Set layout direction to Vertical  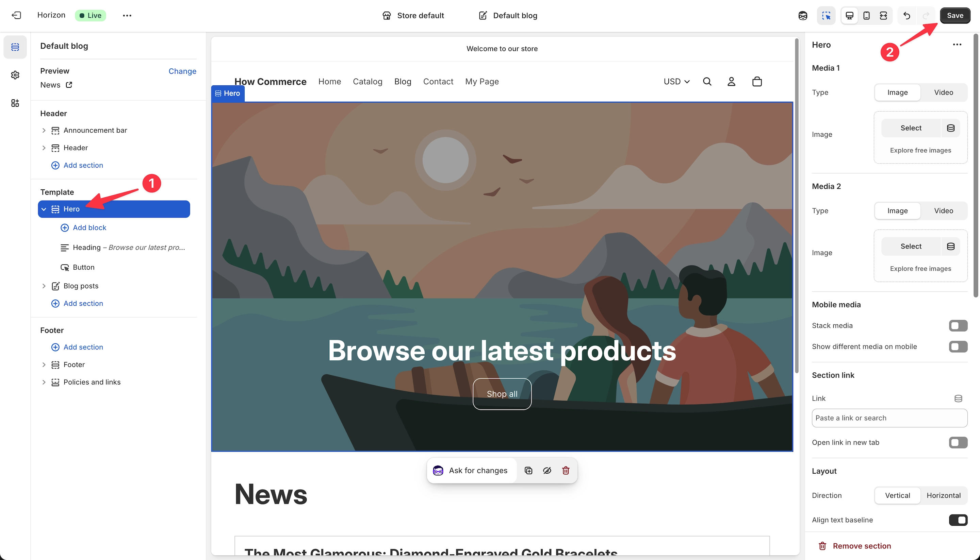click(x=897, y=496)
